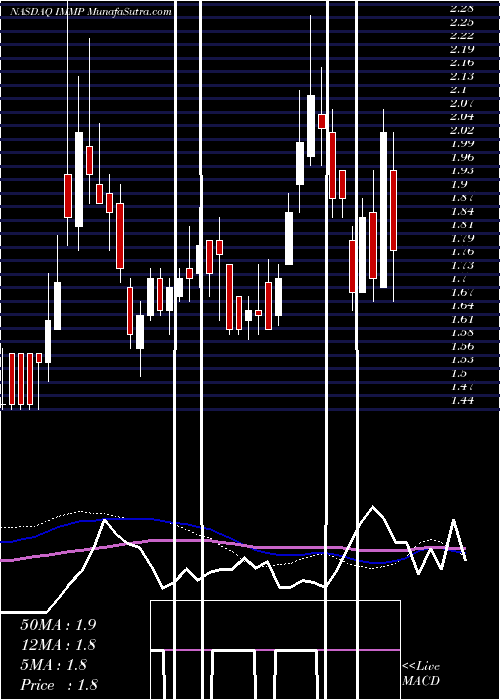
Task: Select the 1.64 price axis label
Action: point(462,305)
